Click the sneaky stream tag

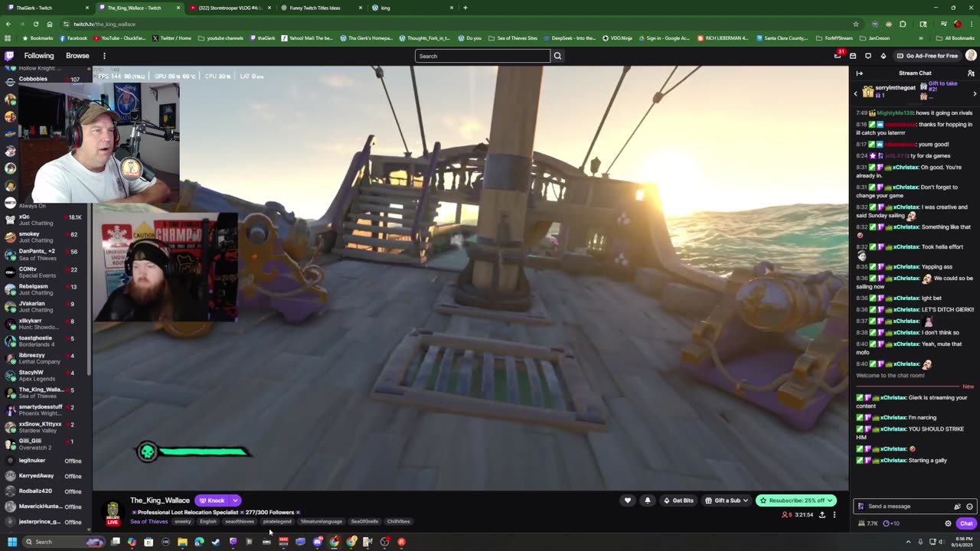click(x=183, y=522)
